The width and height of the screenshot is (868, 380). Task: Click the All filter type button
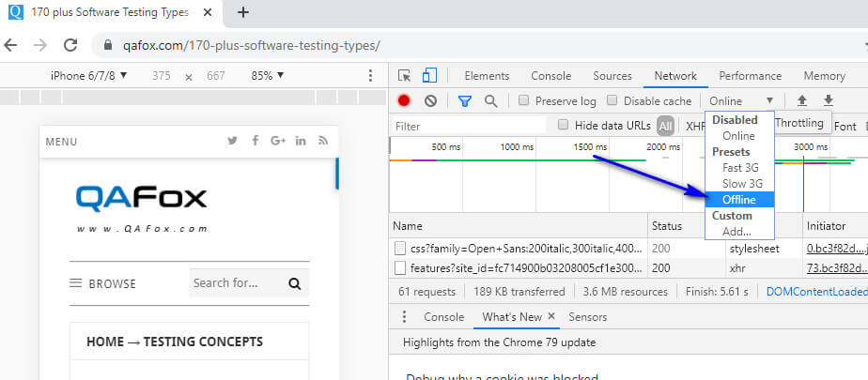665,126
